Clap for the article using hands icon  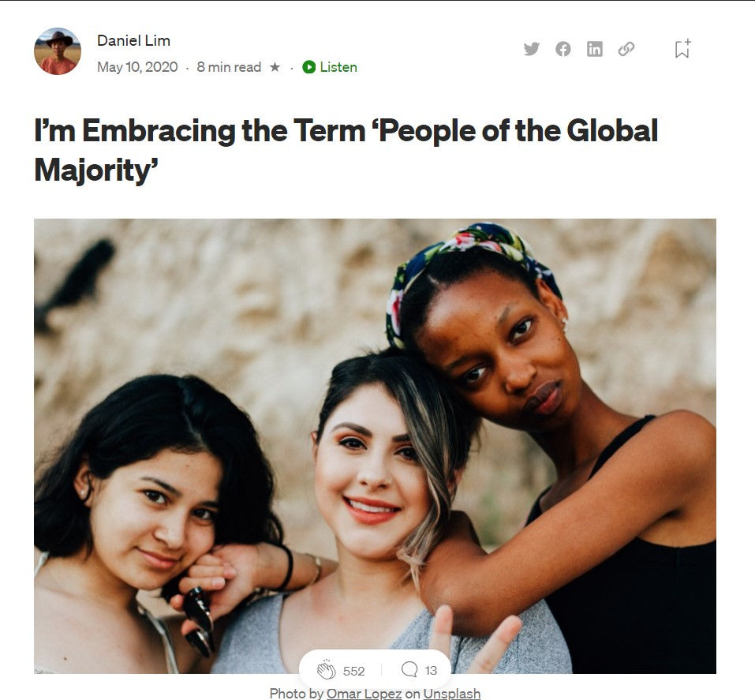[326, 670]
